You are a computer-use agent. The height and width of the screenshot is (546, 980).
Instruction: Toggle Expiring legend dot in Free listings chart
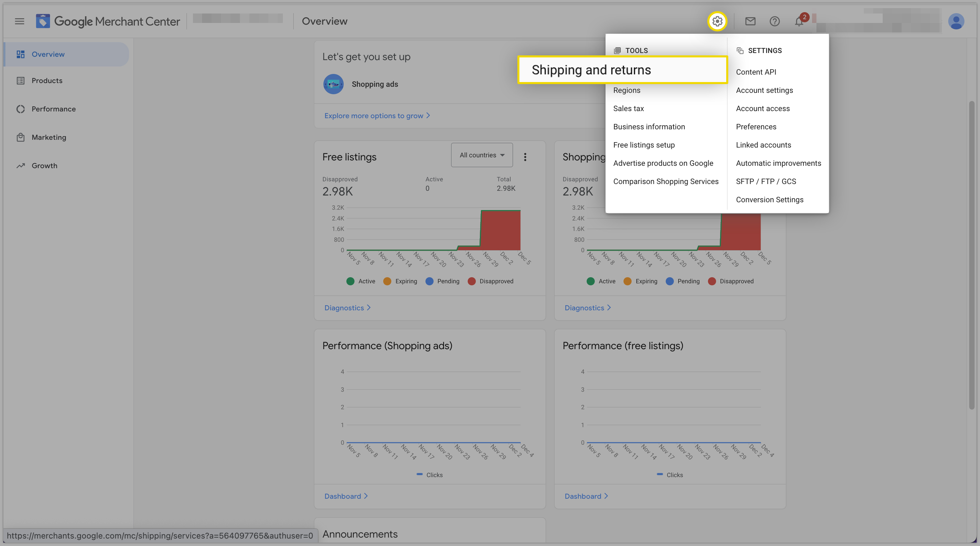(x=387, y=281)
